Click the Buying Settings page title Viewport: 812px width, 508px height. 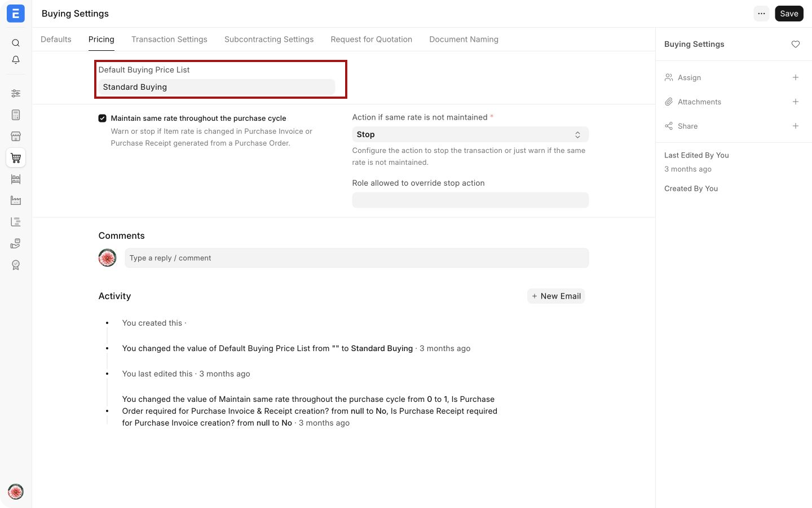tap(75, 14)
